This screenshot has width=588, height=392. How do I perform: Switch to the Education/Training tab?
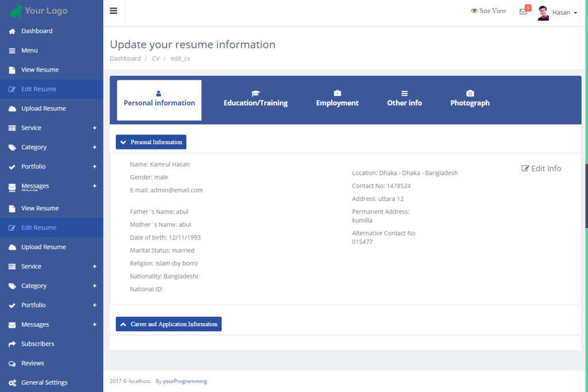pyautogui.click(x=255, y=99)
